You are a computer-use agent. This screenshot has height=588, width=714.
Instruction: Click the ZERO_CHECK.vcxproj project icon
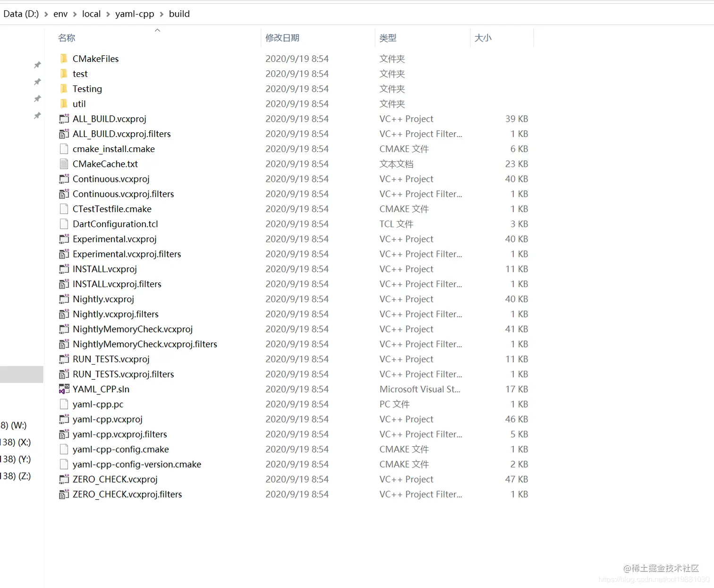[64, 479]
